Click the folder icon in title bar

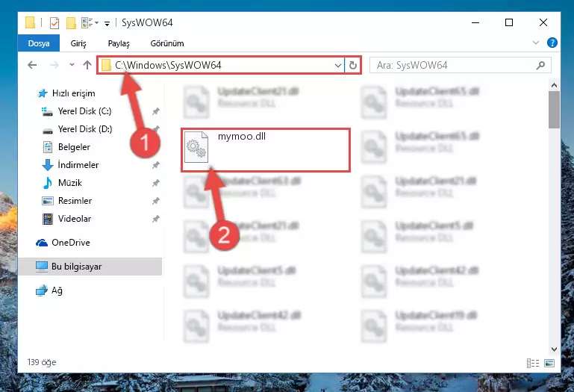pyautogui.click(x=31, y=22)
